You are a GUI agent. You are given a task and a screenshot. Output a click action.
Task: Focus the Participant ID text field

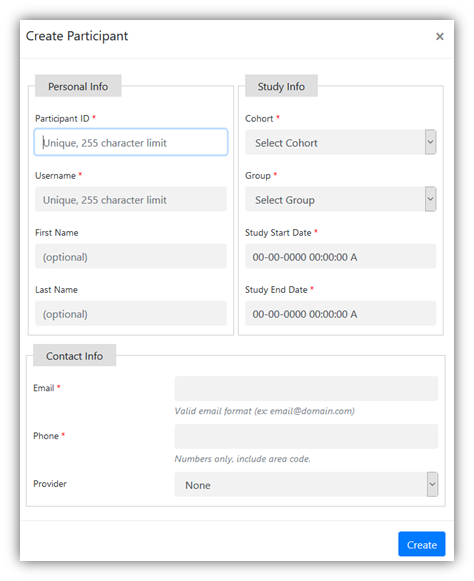[131, 142]
